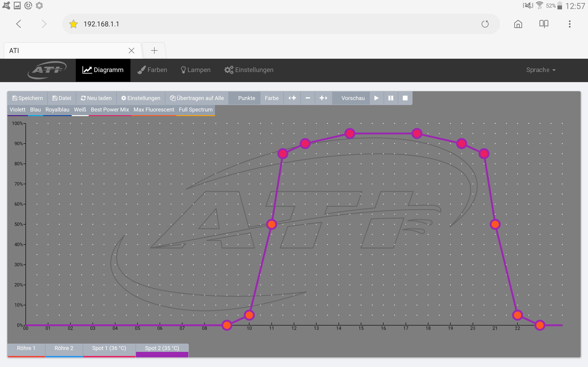
Task: Toggle the Royalblau channel
Action: (x=57, y=110)
